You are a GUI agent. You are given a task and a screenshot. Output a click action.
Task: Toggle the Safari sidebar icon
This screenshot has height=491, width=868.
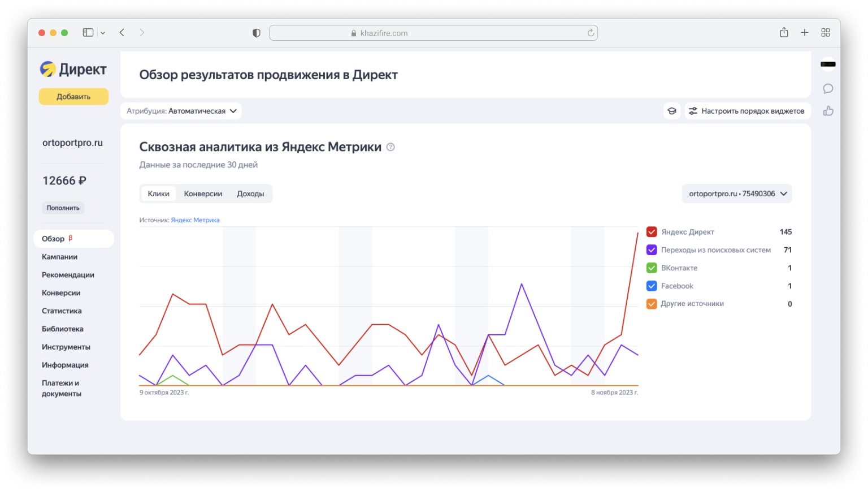(x=88, y=33)
